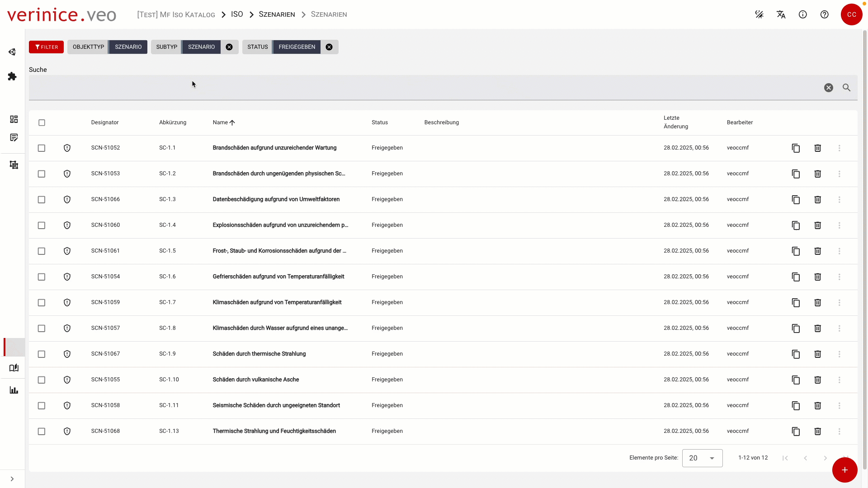Expand the left sidebar with the chevron
Image resolution: width=868 pixels, height=488 pixels.
[12, 479]
